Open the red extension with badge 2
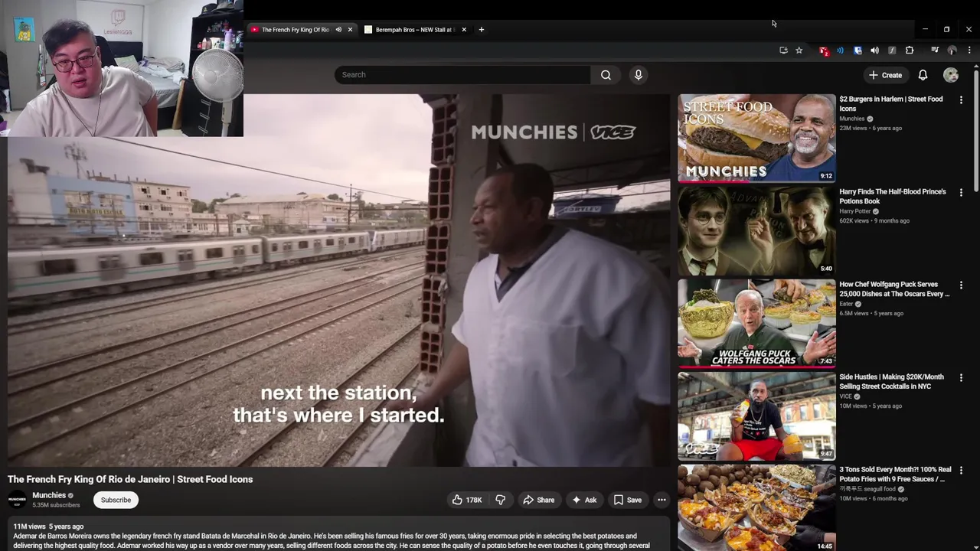Viewport: 980px width, 551px height. tap(824, 51)
